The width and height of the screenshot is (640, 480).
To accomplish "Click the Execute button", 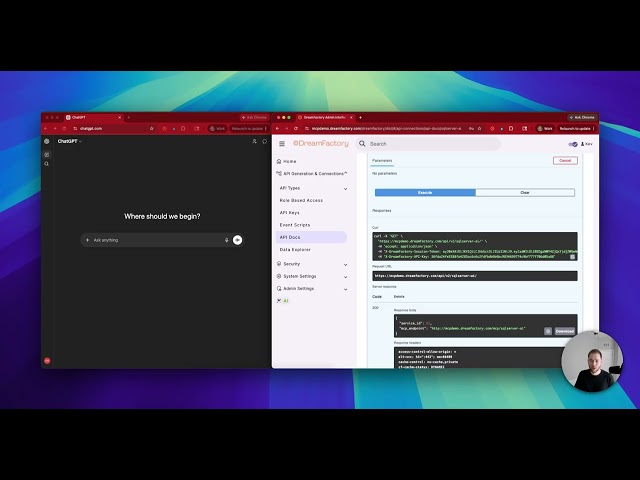I will tap(425, 192).
